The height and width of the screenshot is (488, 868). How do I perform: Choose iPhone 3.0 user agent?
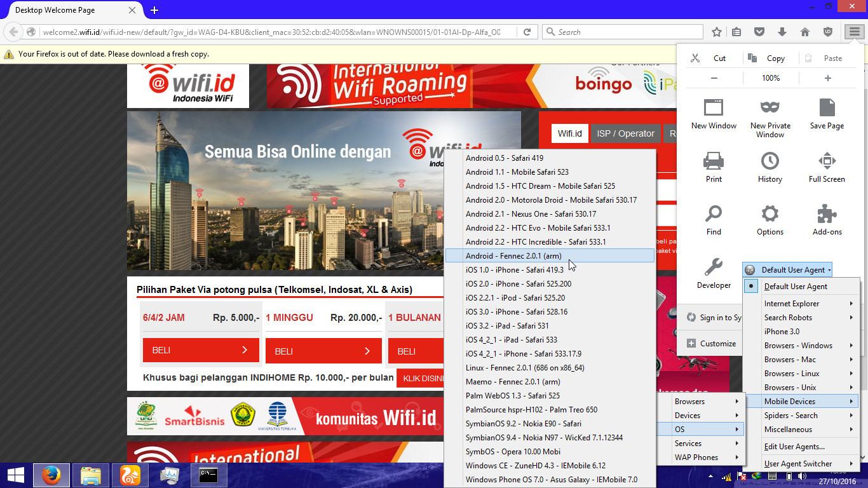[x=801, y=332]
